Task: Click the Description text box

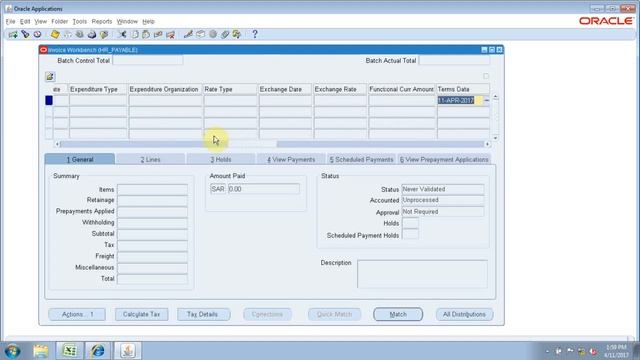Action: pos(422,274)
